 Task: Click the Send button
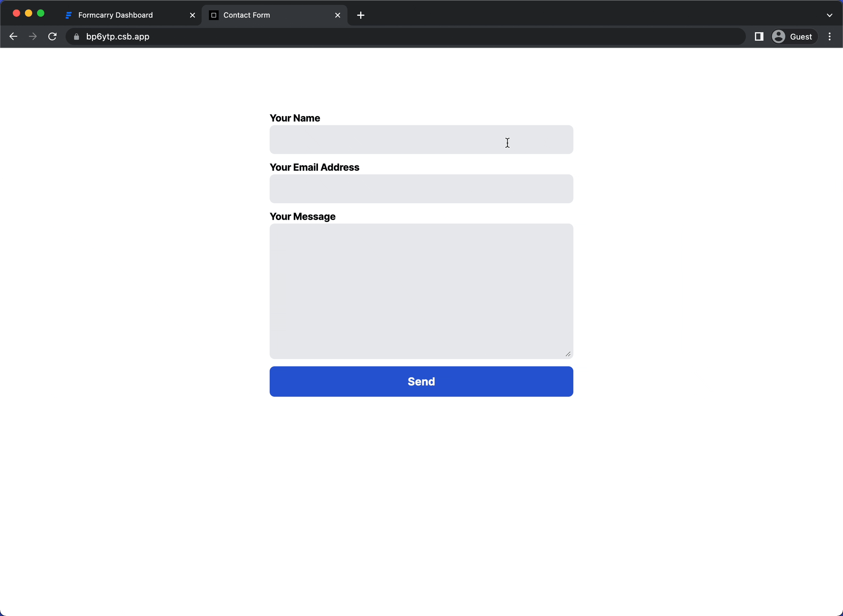pyautogui.click(x=421, y=381)
